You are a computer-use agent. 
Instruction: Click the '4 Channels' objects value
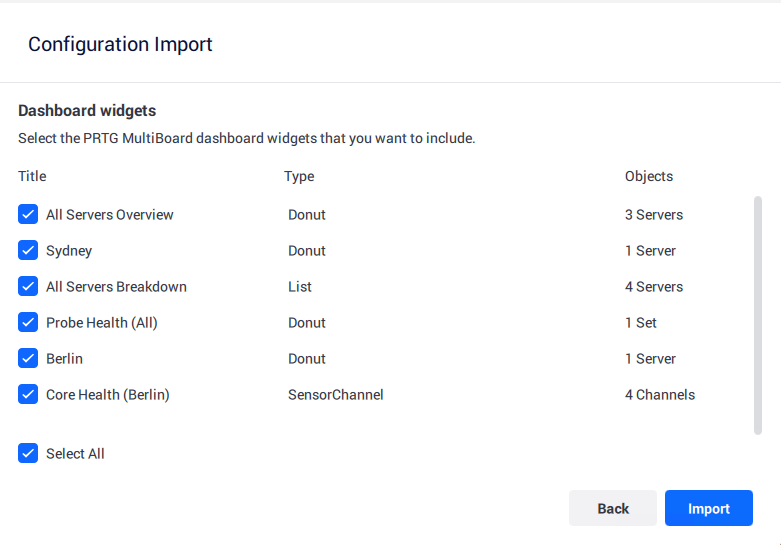pos(660,395)
